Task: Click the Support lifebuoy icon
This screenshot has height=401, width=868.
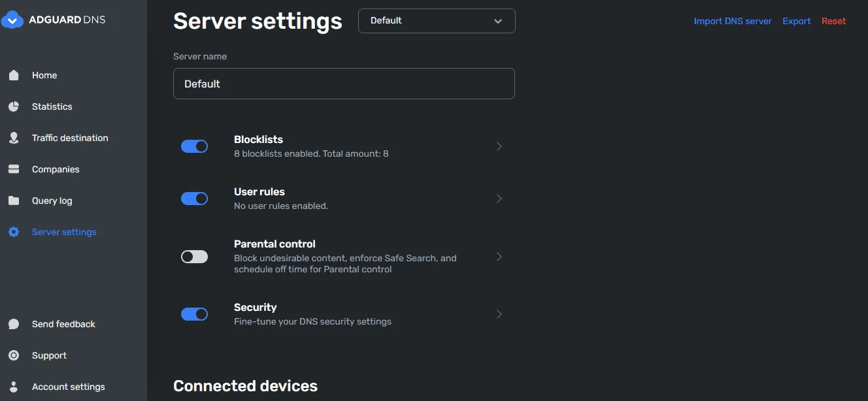Action: click(14, 355)
